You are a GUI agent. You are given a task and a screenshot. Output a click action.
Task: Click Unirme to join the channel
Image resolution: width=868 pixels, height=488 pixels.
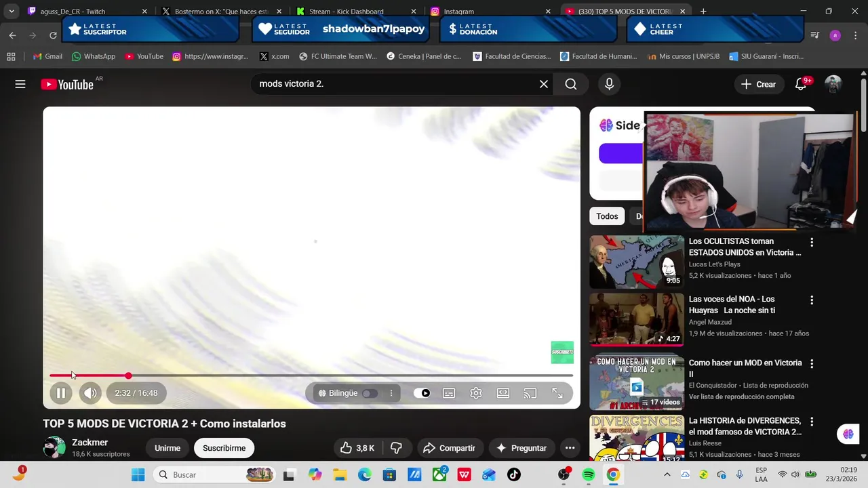point(167,448)
